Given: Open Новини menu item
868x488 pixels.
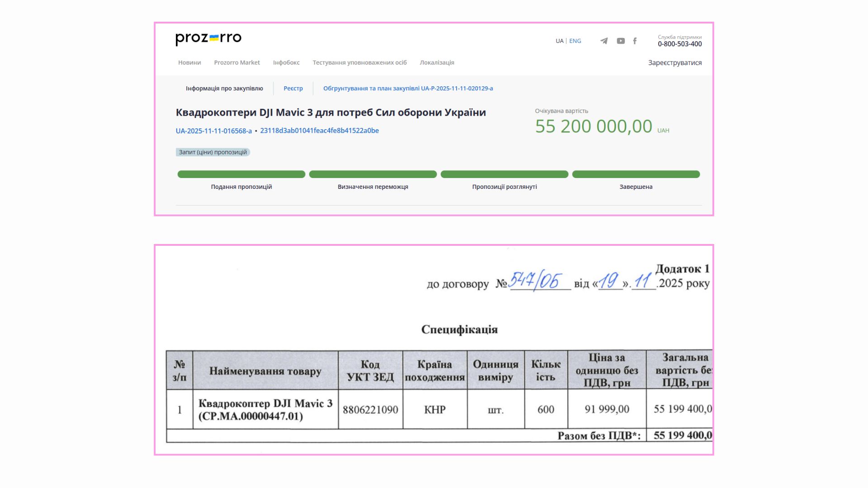Looking at the screenshot, I should click(189, 63).
